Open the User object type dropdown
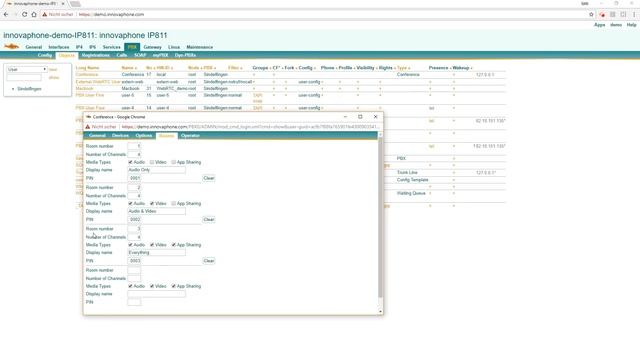Viewport: 640px width, 360px height. 27,69
